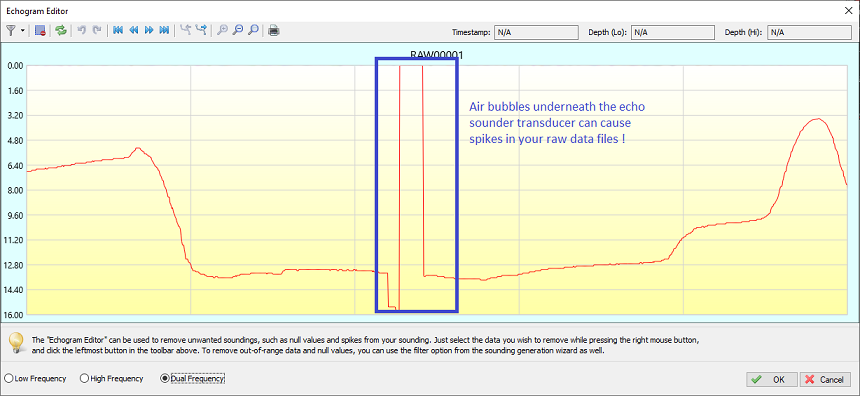Viewport: 860px width, 396px height.
Task: Click the filter funnel icon
Action: tap(10, 31)
